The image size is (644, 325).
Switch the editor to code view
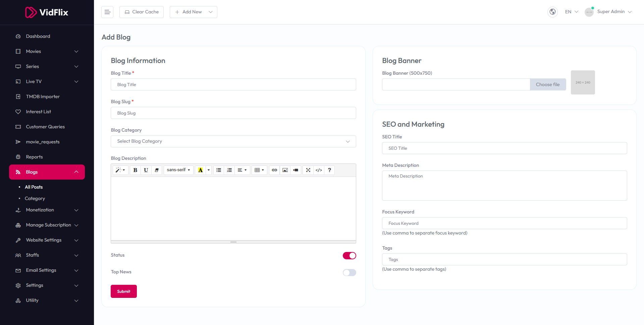click(319, 170)
